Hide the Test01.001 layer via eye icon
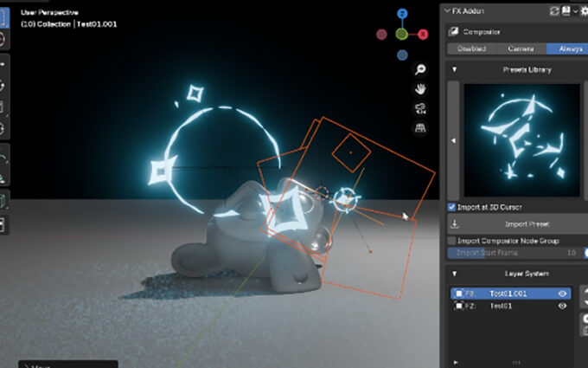588x368 pixels. [x=562, y=294]
